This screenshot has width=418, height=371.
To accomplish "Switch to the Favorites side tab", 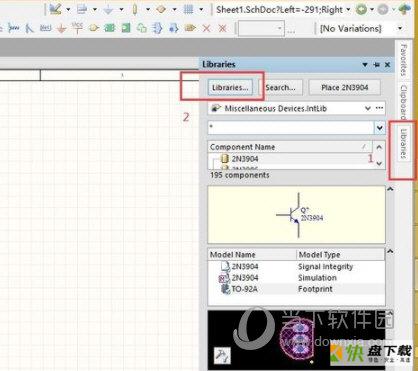I will click(x=403, y=60).
